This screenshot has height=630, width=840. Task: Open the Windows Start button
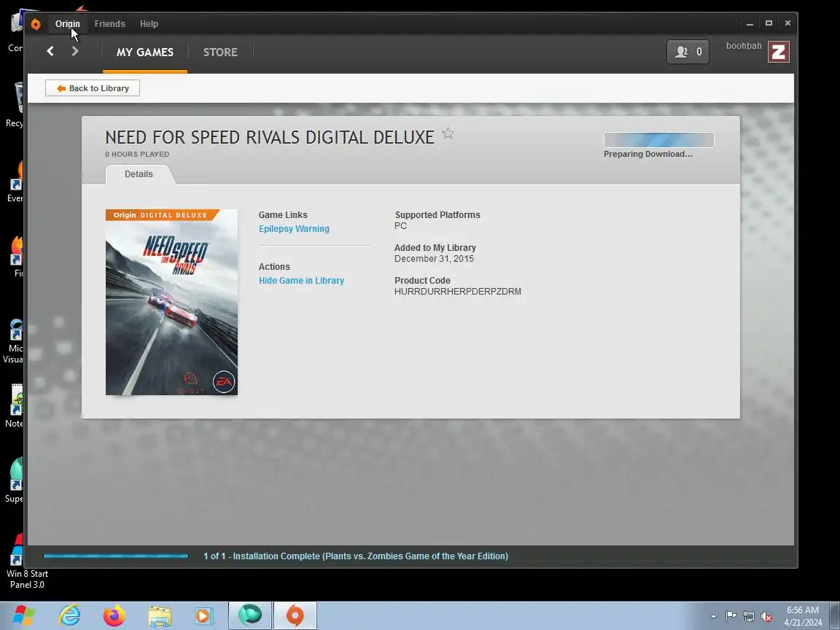tap(23, 615)
